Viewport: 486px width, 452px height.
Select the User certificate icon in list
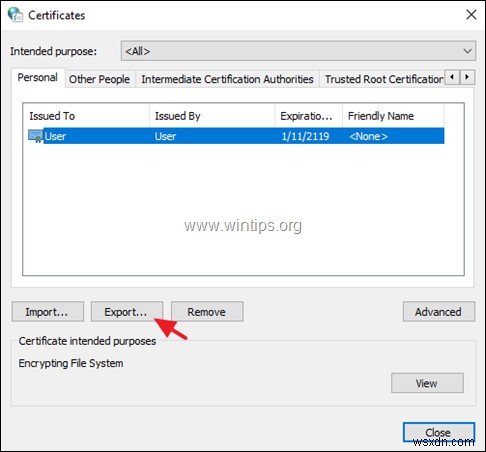tap(35, 136)
